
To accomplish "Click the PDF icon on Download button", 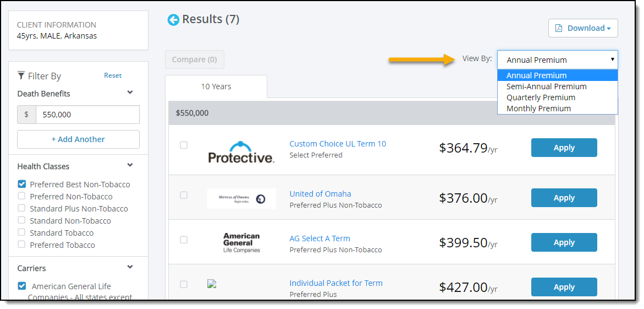I will click(559, 28).
